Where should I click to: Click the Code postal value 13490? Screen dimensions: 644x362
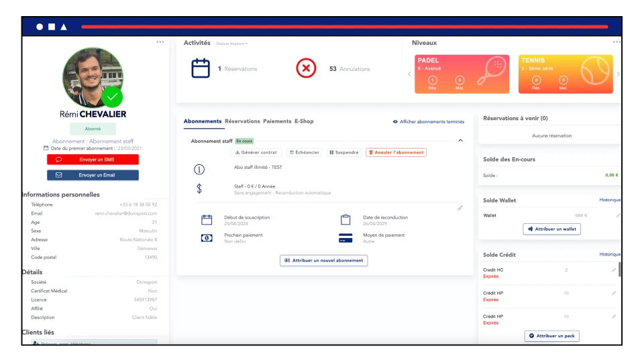point(151,257)
